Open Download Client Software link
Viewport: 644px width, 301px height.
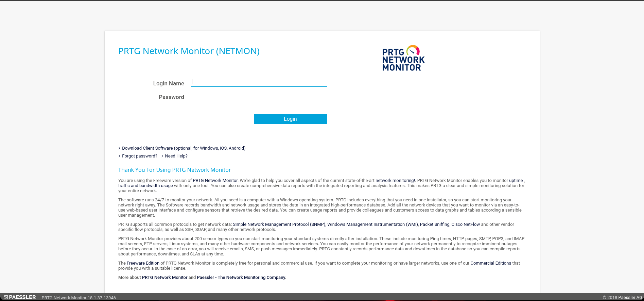point(184,148)
